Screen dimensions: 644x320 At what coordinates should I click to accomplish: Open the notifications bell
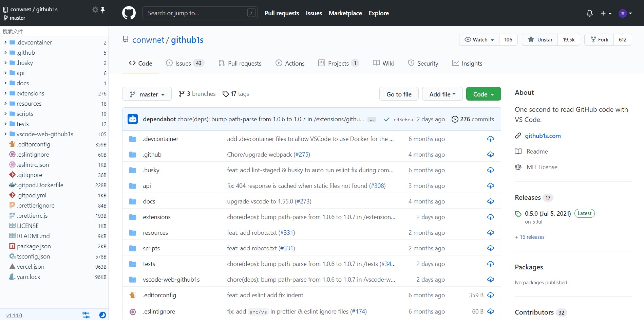click(x=590, y=13)
